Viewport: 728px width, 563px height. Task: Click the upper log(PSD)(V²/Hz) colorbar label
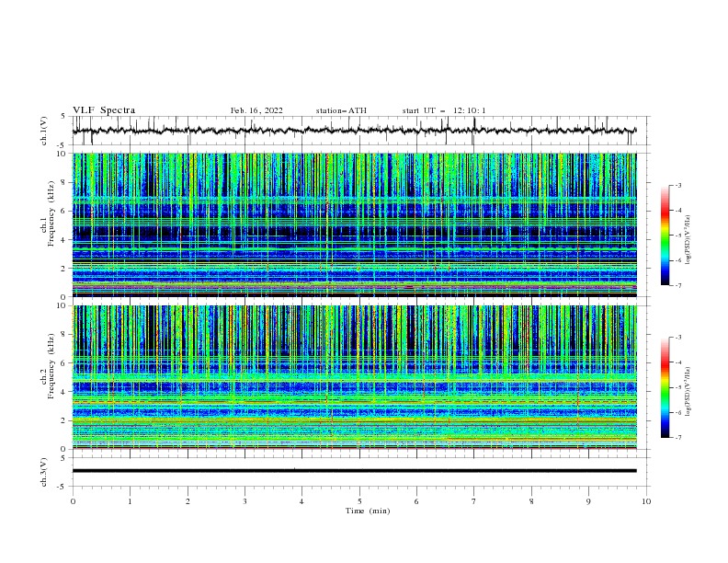(x=688, y=240)
